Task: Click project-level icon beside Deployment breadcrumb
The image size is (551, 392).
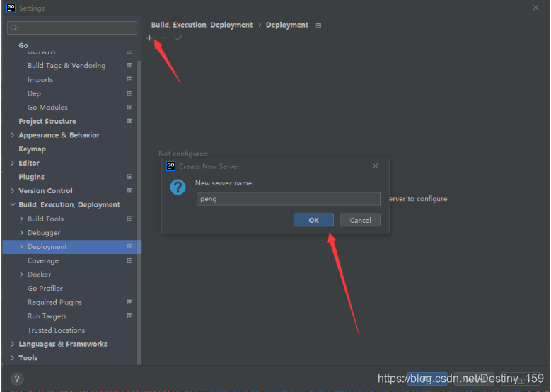Action: tap(318, 25)
